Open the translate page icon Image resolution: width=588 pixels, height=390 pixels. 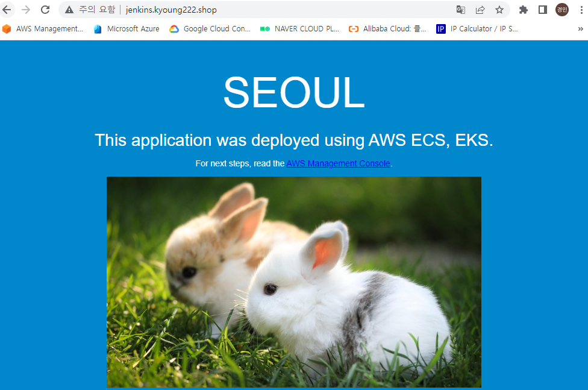tap(460, 10)
